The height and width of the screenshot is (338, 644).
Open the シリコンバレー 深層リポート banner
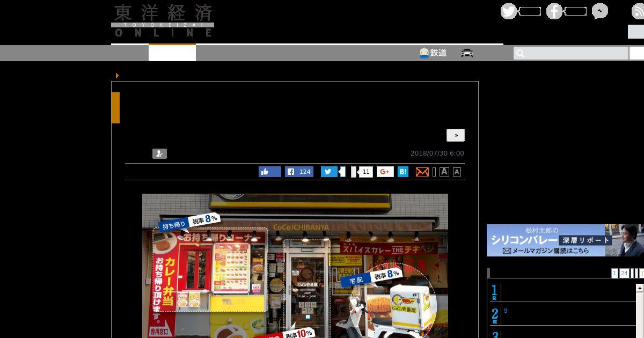565,240
